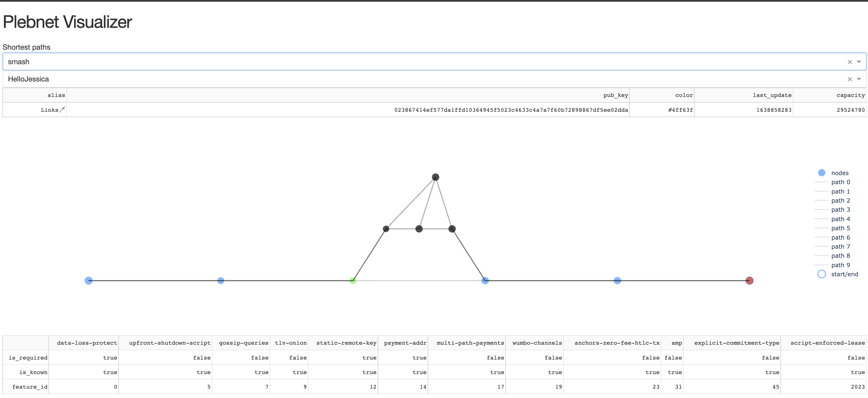Click the blue node right of green node
The height and width of the screenshot is (398, 868).
pos(485,280)
